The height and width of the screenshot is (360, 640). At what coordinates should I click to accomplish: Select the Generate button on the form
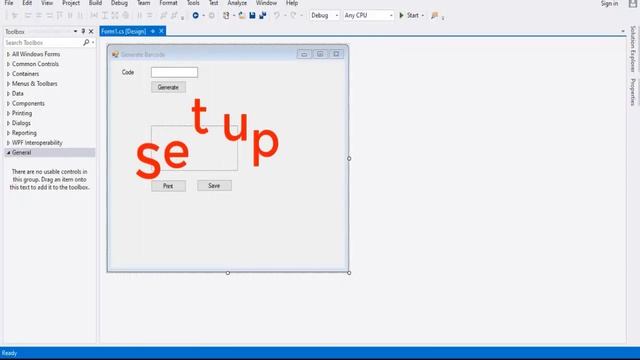(168, 87)
